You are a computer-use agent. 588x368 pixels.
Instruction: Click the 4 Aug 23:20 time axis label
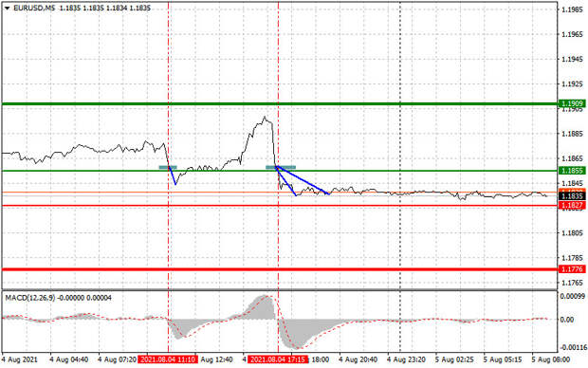[406, 359]
